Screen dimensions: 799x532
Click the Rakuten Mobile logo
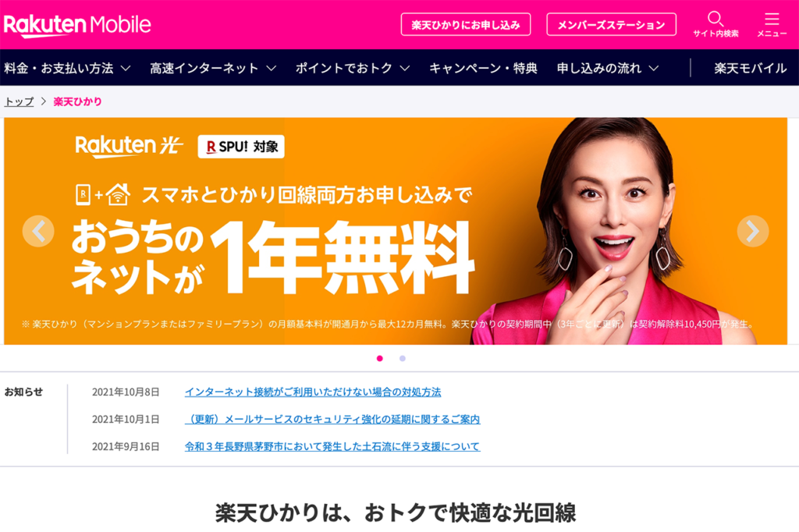point(77,24)
